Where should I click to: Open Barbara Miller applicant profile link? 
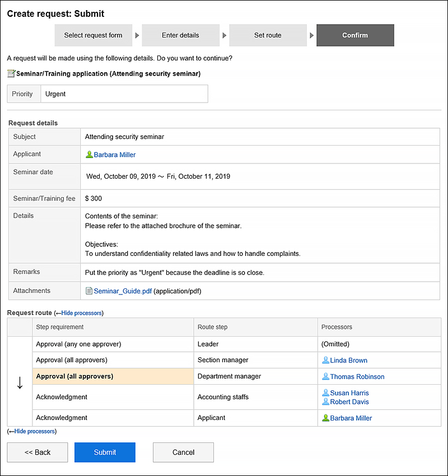tap(115, 155)
